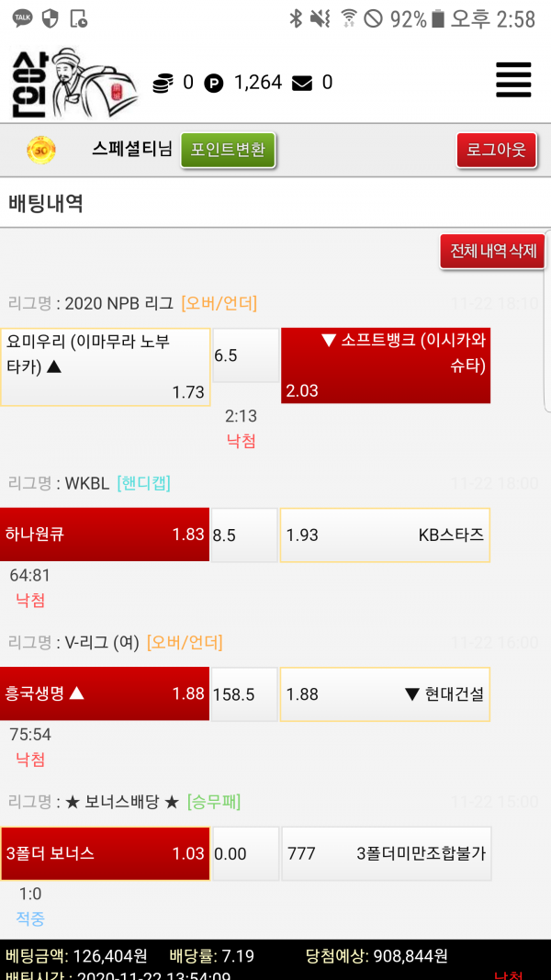Tap the battery status icon
The width and height of the screenshot is (551, 980).
coord(438,18)
